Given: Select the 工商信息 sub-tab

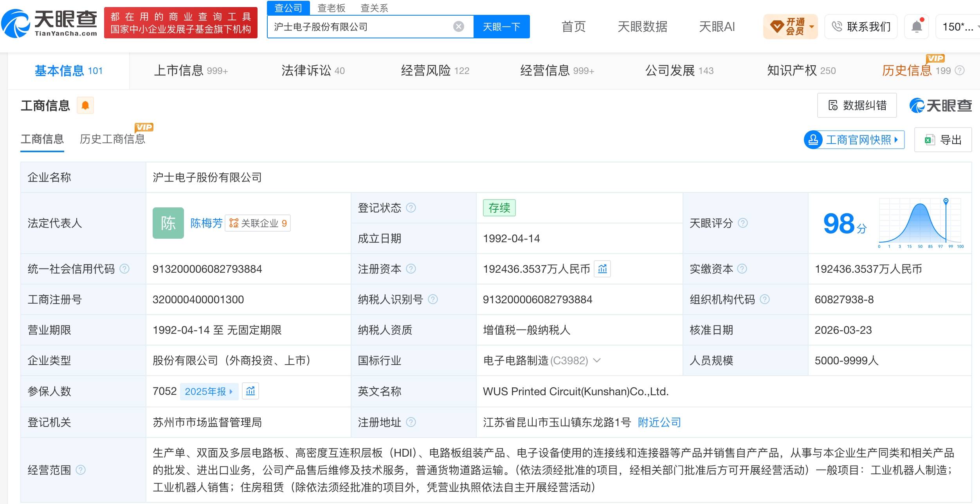Looking at the screenshot, I should click(x=42, y=139).
